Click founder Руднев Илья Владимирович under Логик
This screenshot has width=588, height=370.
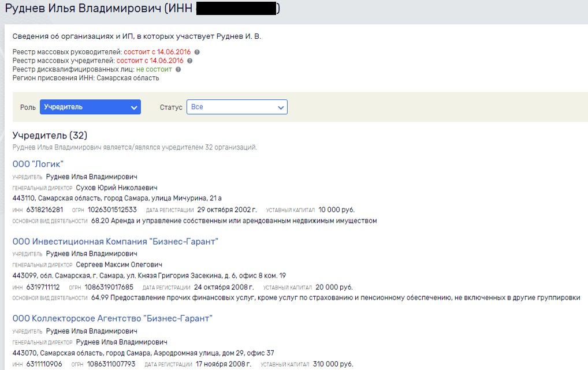point(91,177)
